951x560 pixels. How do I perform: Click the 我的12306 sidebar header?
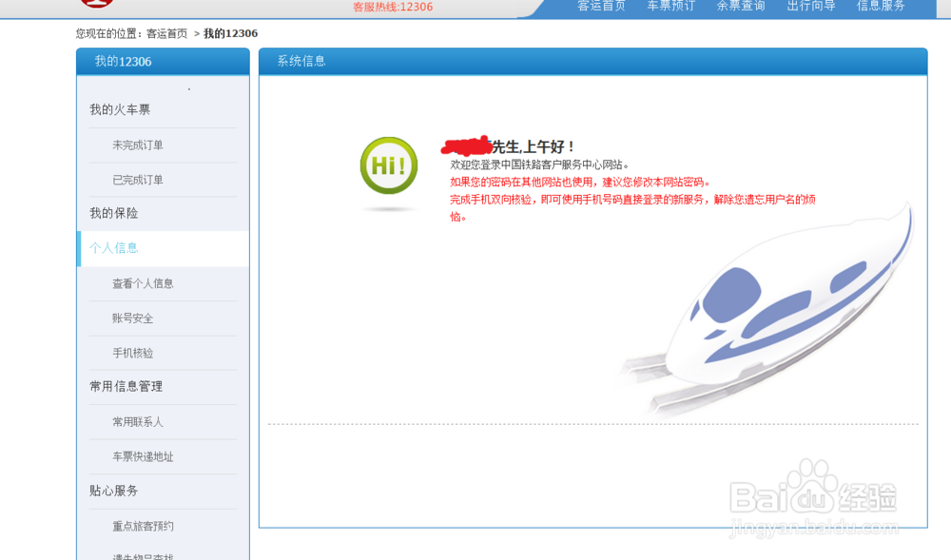163,61
